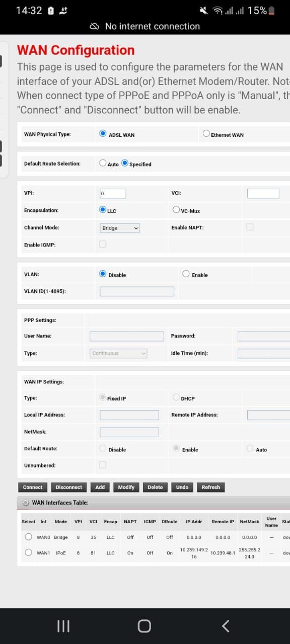Choose Auto default route selection
290x644 pixels.
click(x=103, y=163)
